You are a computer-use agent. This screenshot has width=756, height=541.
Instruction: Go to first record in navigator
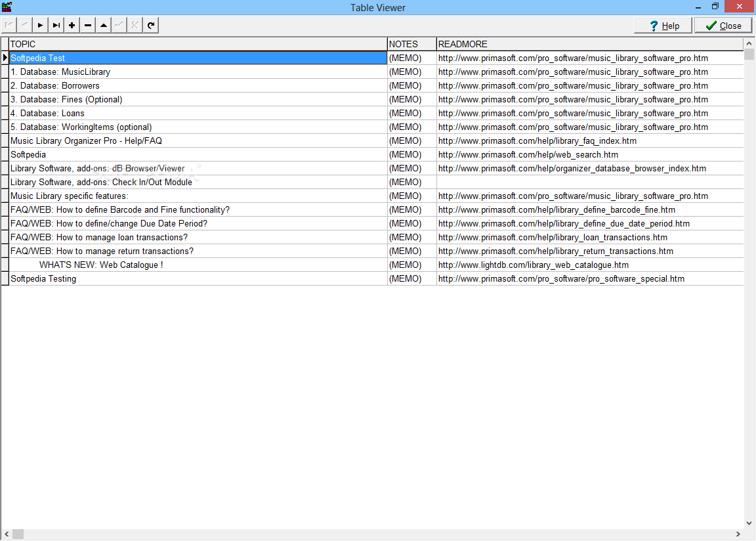9,25
